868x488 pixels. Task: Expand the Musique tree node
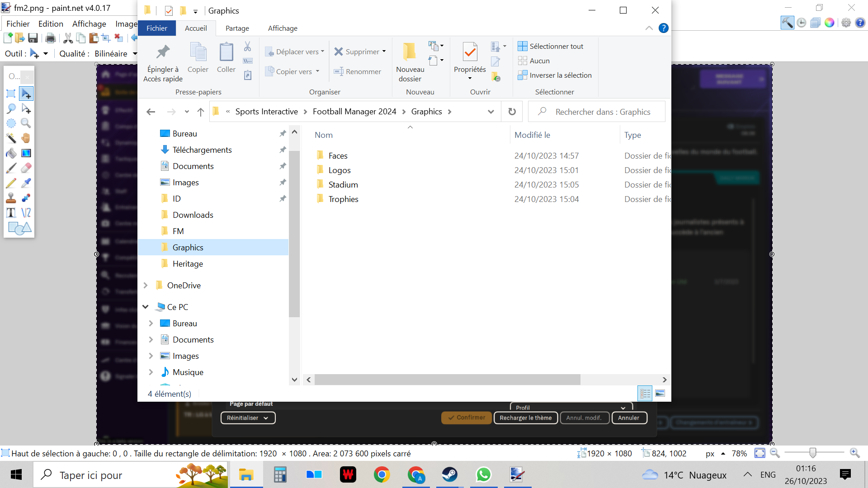point(151,372)
